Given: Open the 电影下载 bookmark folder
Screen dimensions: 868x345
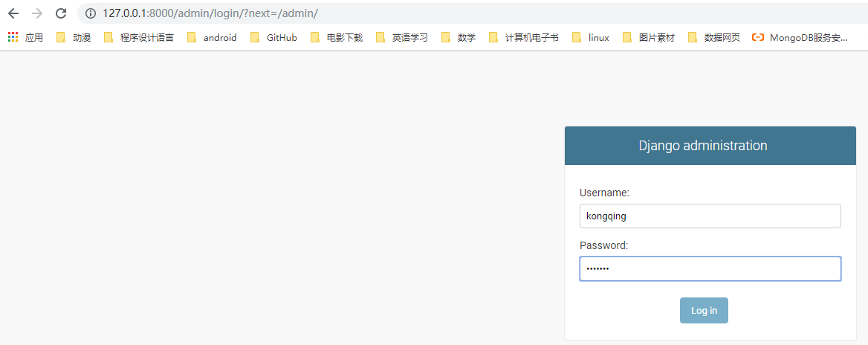Looking at the screenshot, I should click(x=337, y=38).
